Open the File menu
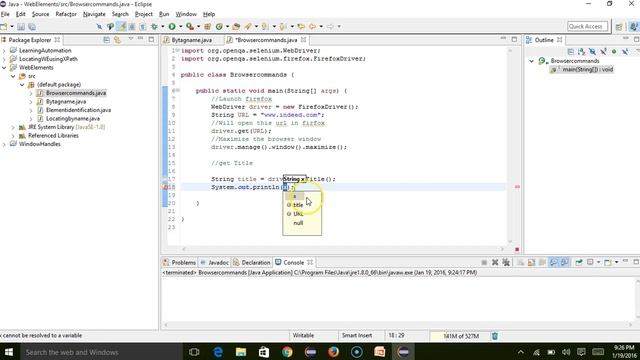 (x=5, y=14)
